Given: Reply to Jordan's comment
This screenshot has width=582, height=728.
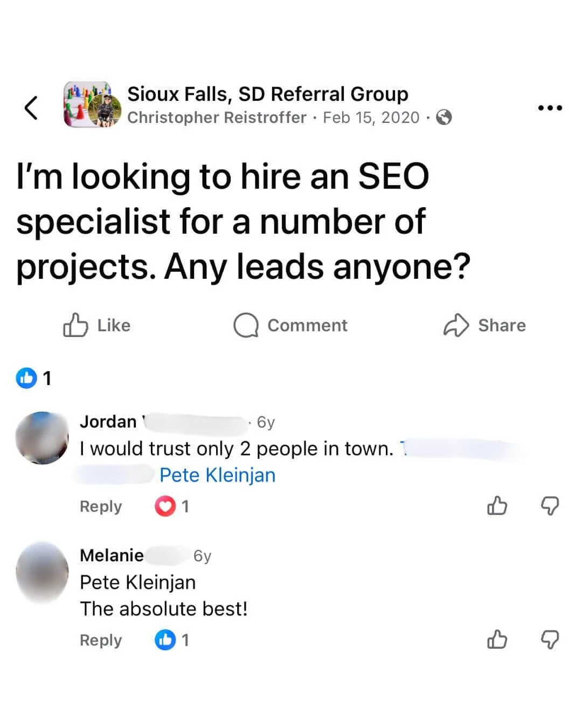Looking at the screenshot, I should click(101, 506).
